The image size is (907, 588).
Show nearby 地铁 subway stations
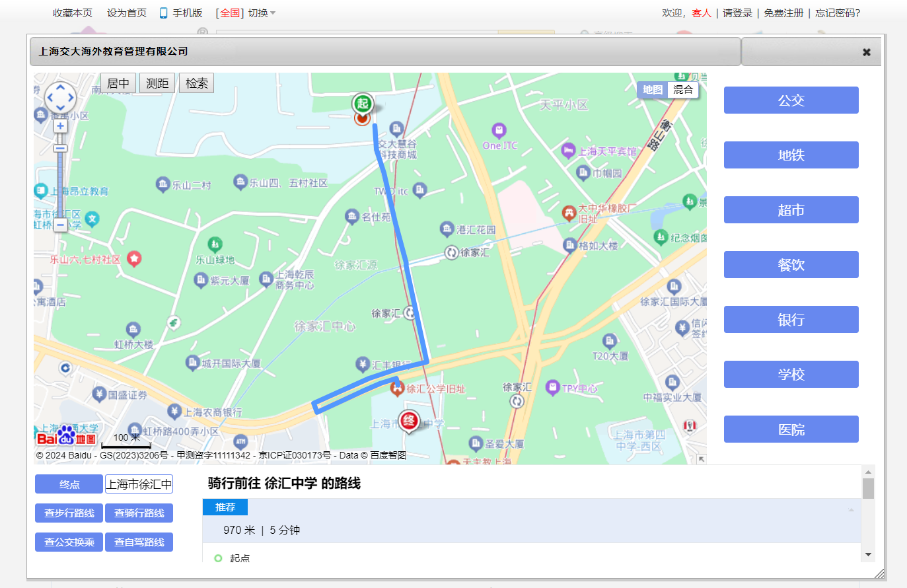[x=791, y=155]
